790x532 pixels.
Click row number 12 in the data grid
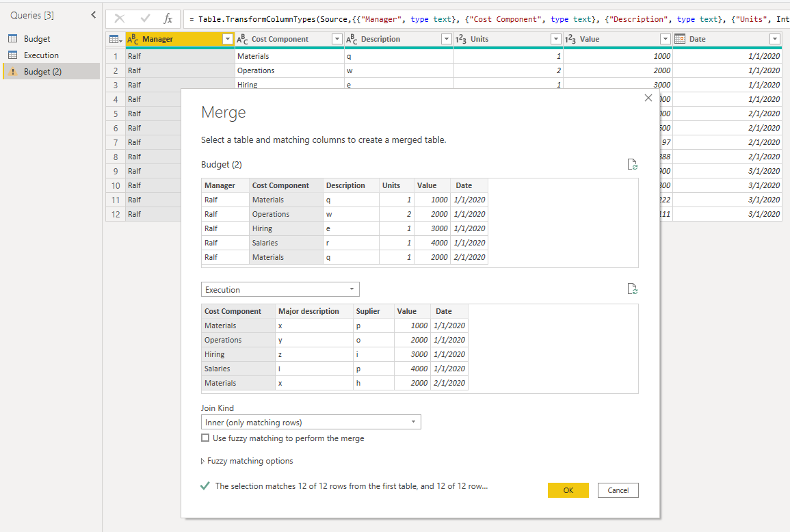(116, 214)
